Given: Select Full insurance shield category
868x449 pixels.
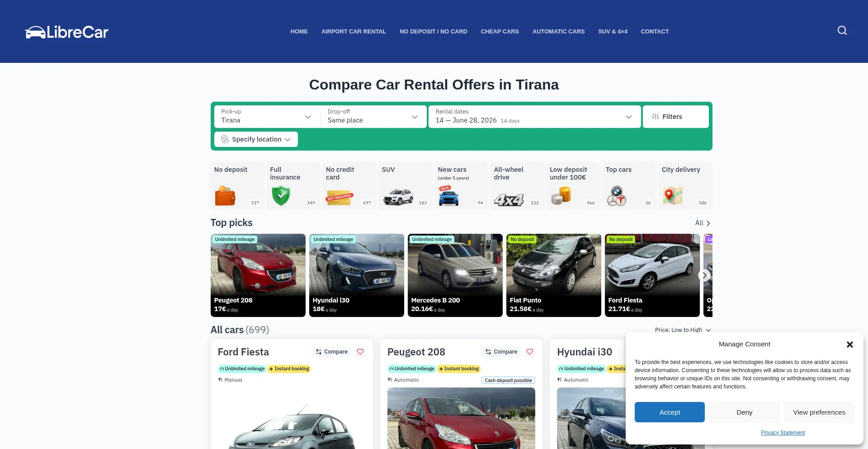Looking at the screenshot, I should click(293, 186).
